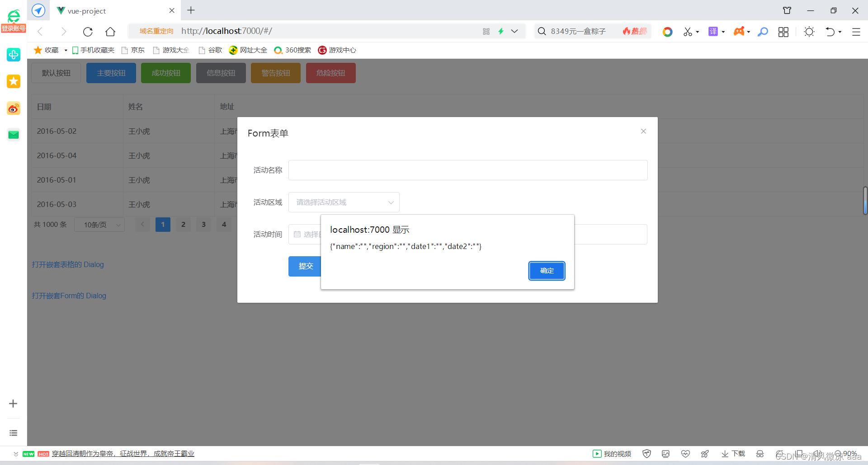
Task: Open the browser hamburger menu
Action: click(856, 32)
